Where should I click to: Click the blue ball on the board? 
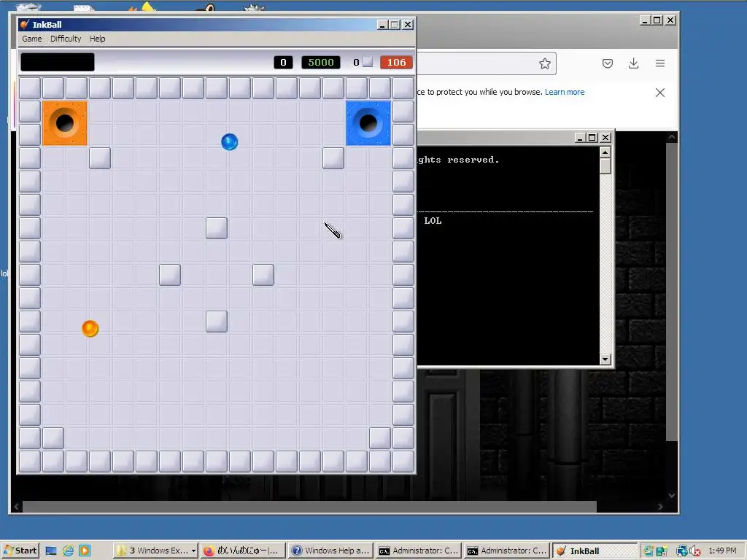tap(230, 142)
